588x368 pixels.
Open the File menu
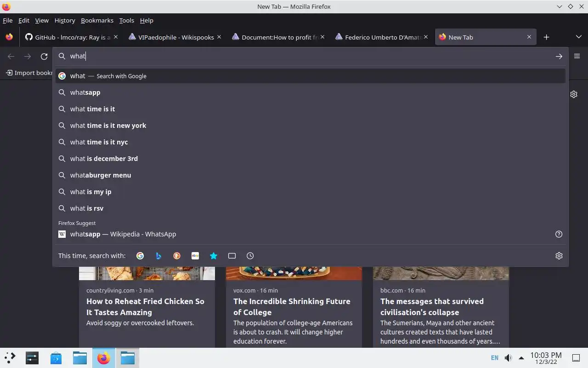7,20
